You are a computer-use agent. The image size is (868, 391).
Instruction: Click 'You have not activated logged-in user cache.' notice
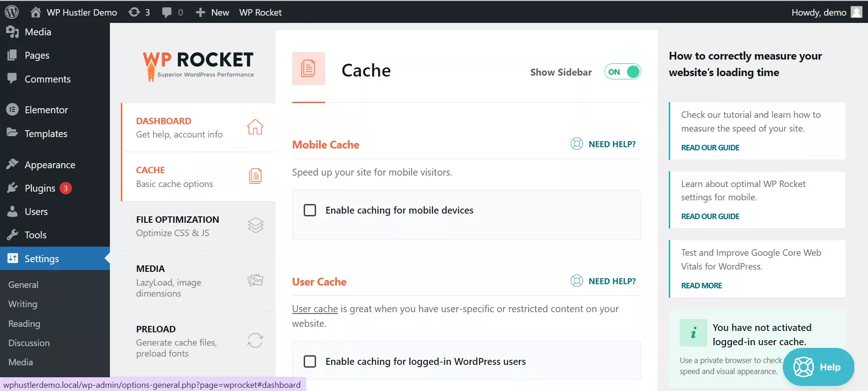coord(762,335)
